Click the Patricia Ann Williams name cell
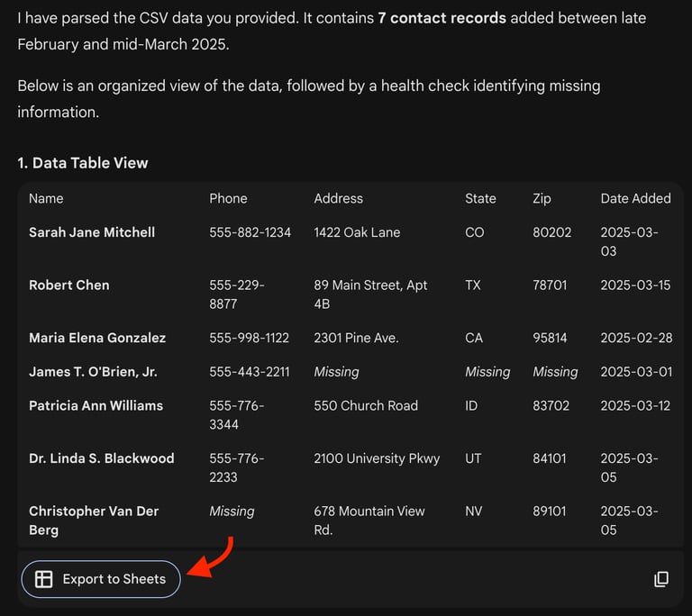The image size is (692, 616). [96, 405]
